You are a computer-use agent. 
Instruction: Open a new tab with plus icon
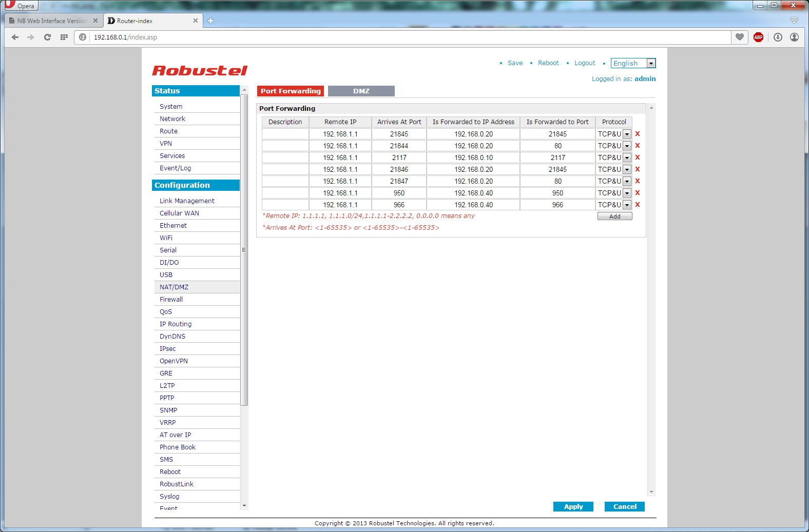(x=210, y=21)
